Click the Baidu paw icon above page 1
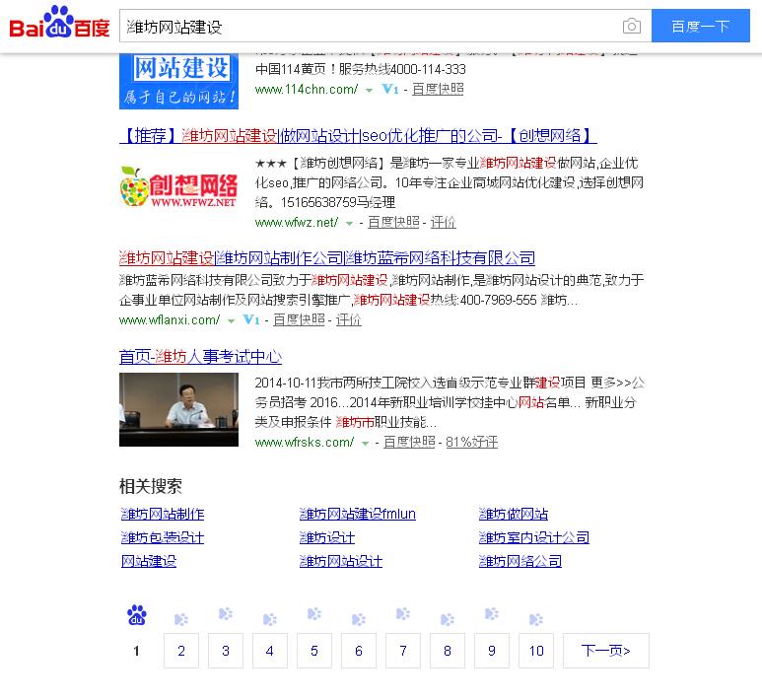This screenshot has width=762, height=700. point(137,616)
